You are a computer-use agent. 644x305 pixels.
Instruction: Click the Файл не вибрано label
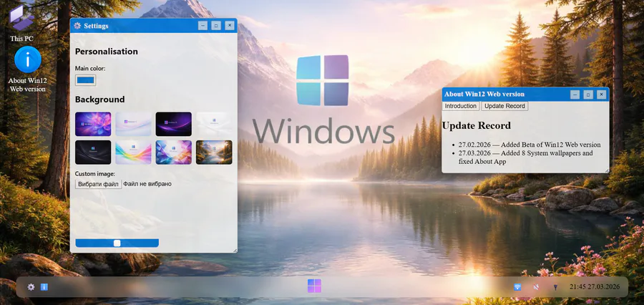pyautogui.click(x=147, y=184)
